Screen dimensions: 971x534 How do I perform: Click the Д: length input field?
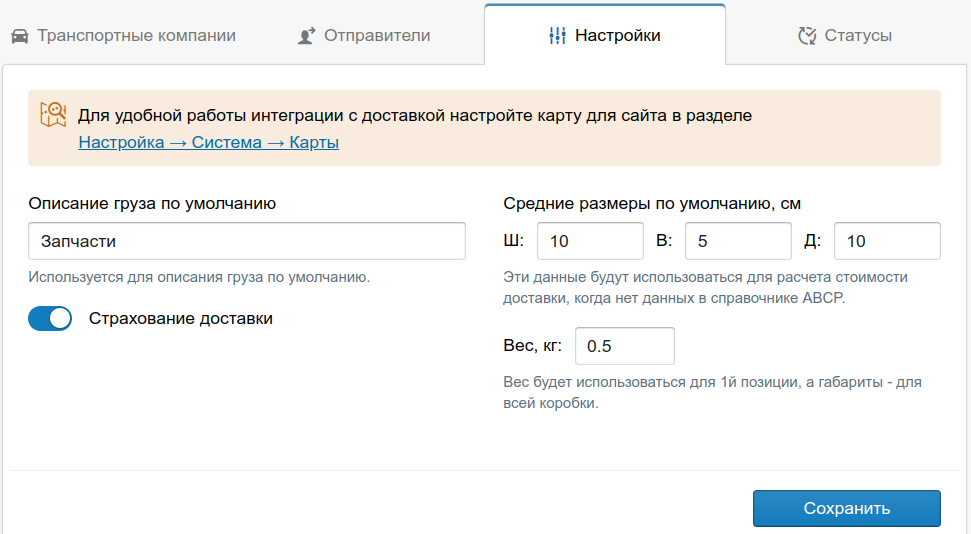pyautogui.click(x=887, y=241)
